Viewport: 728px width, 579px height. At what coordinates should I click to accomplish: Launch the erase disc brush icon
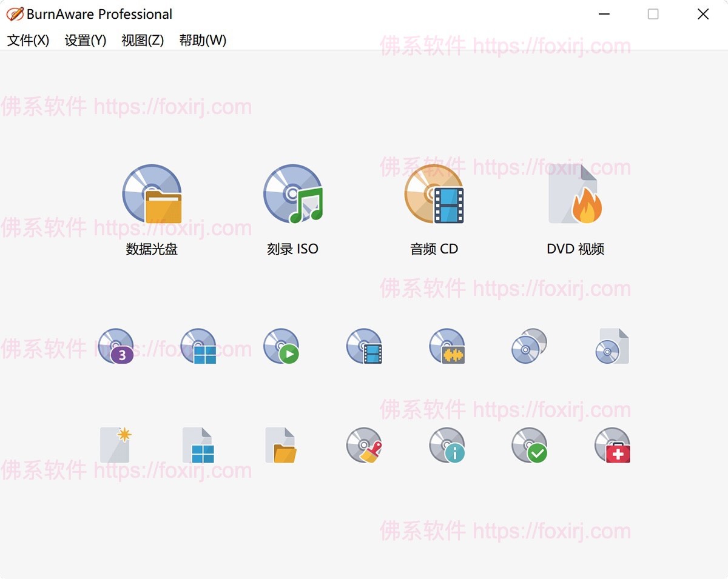[x=364, y=445]
